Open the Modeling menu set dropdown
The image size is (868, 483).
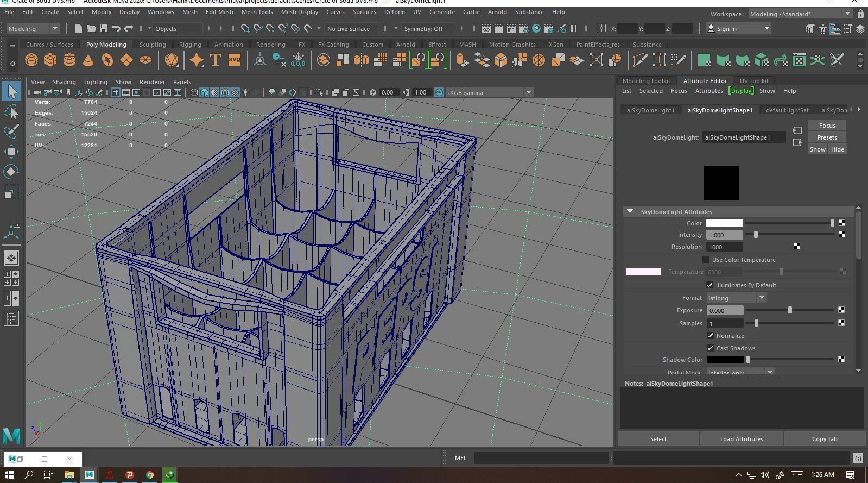point(33,28)
